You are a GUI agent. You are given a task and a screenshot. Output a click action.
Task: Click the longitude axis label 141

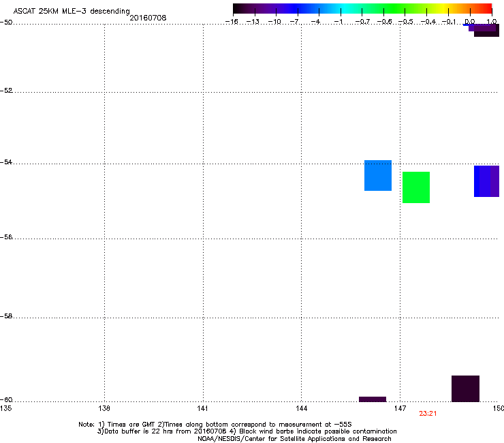click(x=203, y=408)
